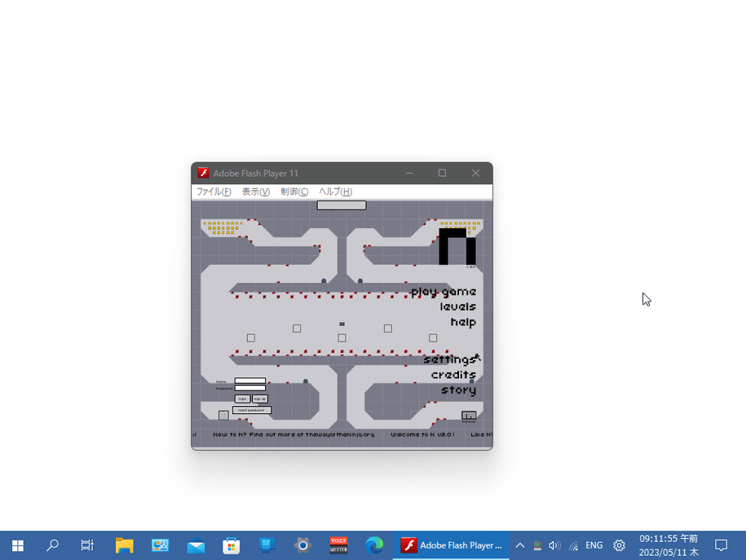Screen dimensions: 746x560
Task: Open the 表示(V) menu
Action: click(256, 192)
